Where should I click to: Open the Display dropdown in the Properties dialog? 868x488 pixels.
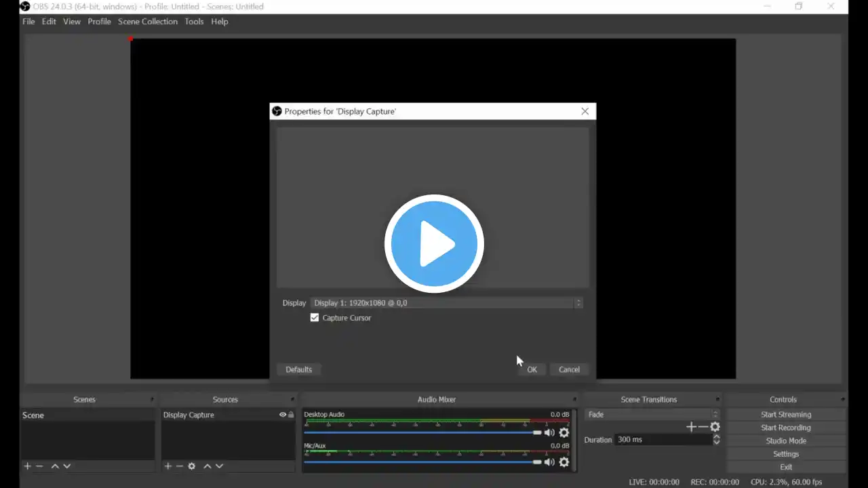coord(448,303)
